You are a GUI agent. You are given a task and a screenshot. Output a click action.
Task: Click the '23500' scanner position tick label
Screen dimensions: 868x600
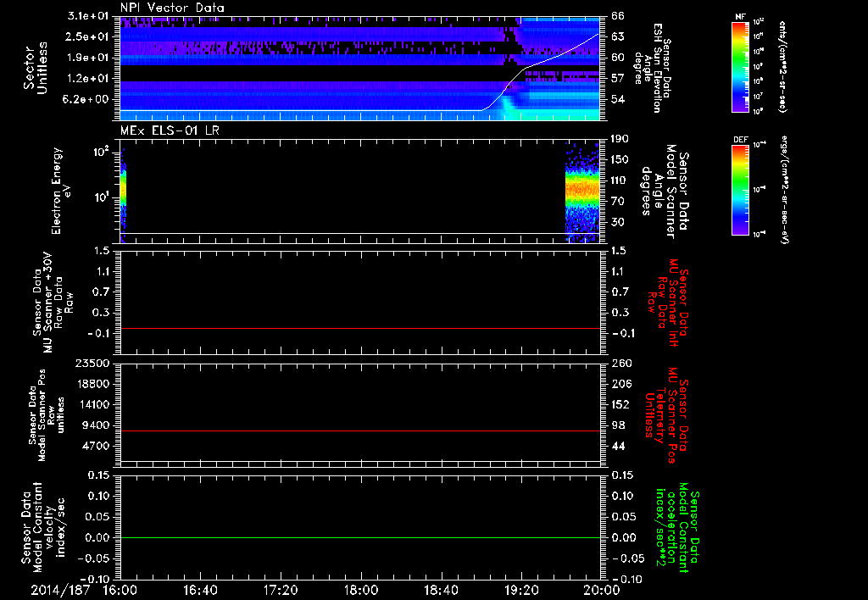click(92, 363)
